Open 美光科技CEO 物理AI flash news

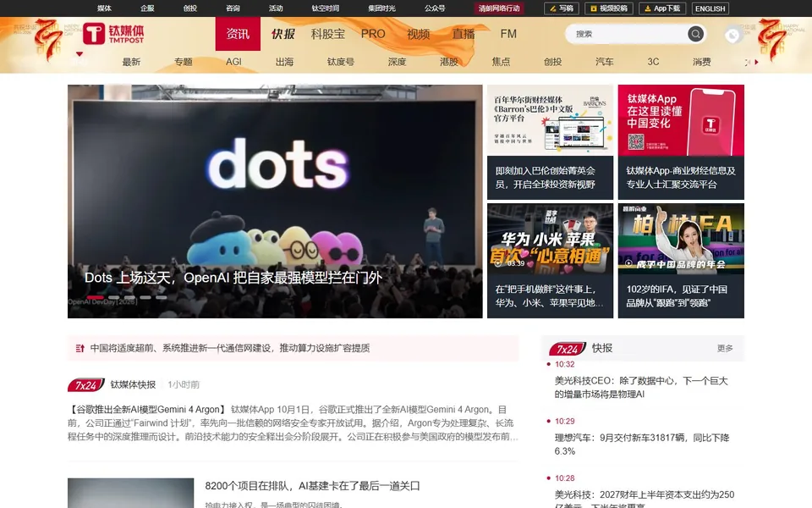click(641, 388)
